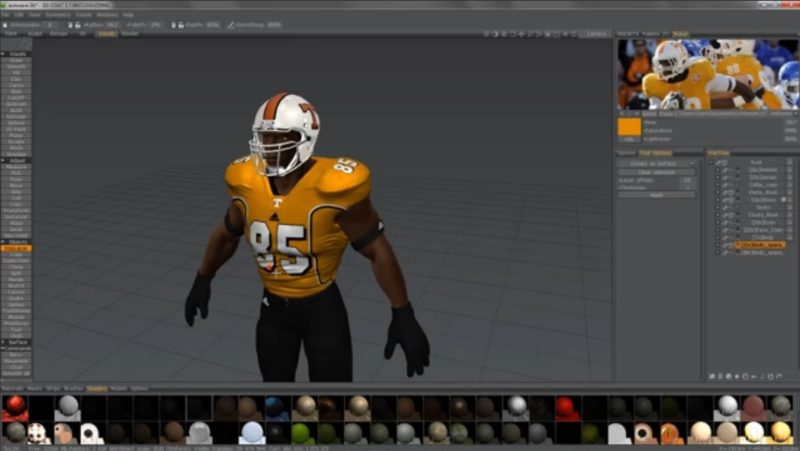Select the ToothPaste object tool
Screen dimensions: 800x451
[16, 311]
